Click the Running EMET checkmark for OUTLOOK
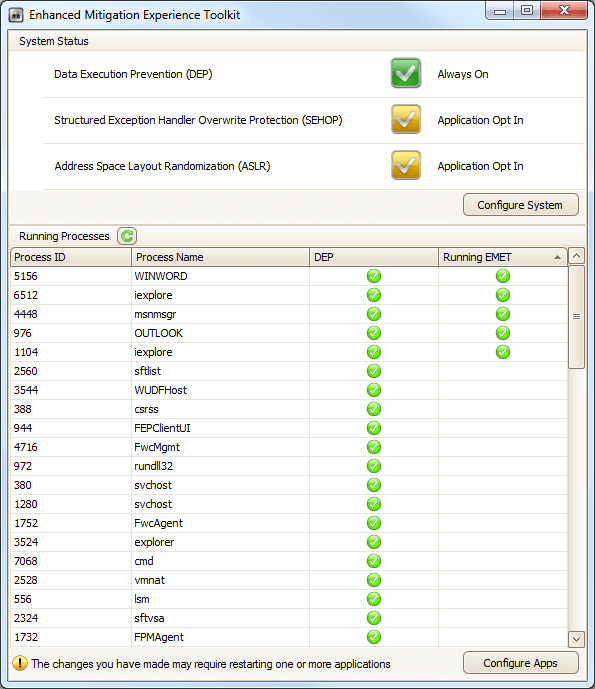The width and height of the screenshot is (595, 689). [x=503, y=333]
